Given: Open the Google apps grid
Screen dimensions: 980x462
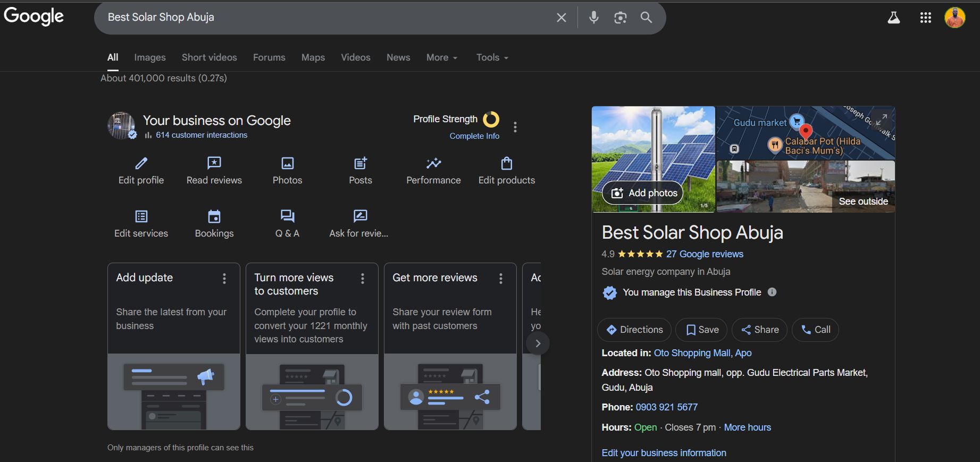Looking at the screenshot, I should tap(925, 18).
